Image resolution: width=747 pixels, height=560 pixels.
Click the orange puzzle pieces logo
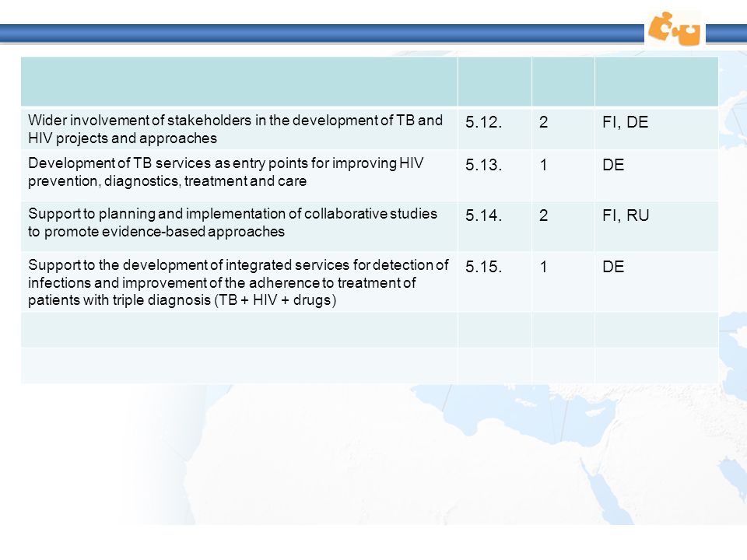674,29
